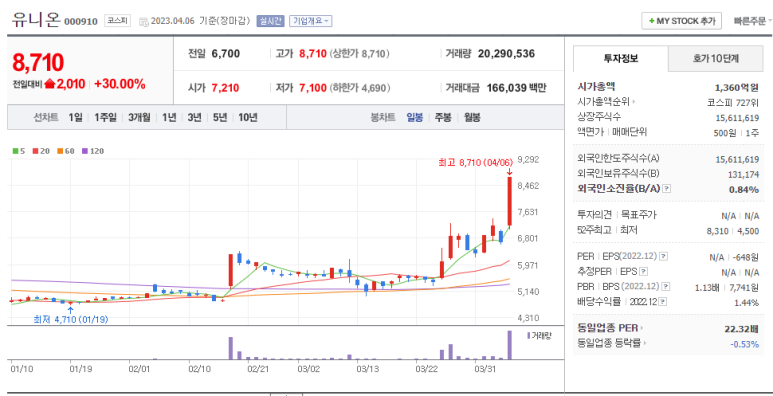
Task: Click the 외국인보유주식수 value 131,174
Action: pos(743,174)
